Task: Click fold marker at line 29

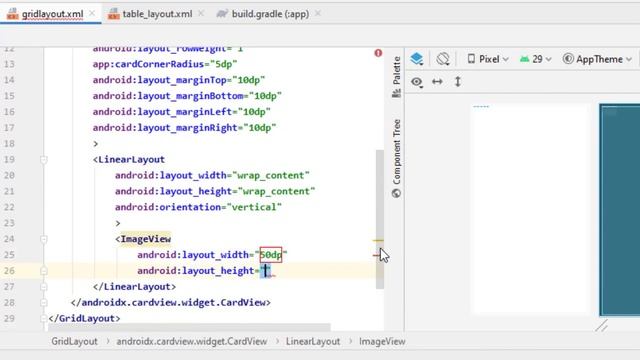Action: coord(44,318)
